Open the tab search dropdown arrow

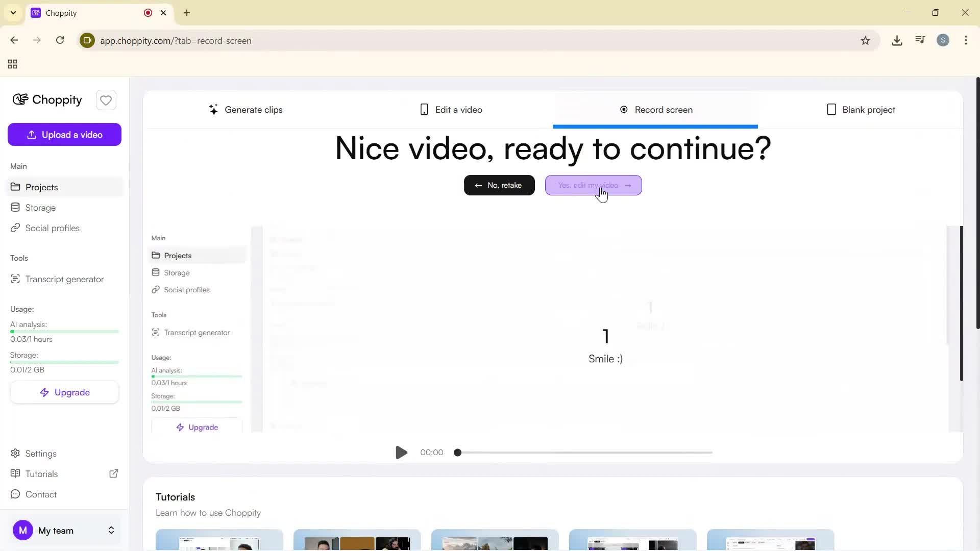(13, 13)
